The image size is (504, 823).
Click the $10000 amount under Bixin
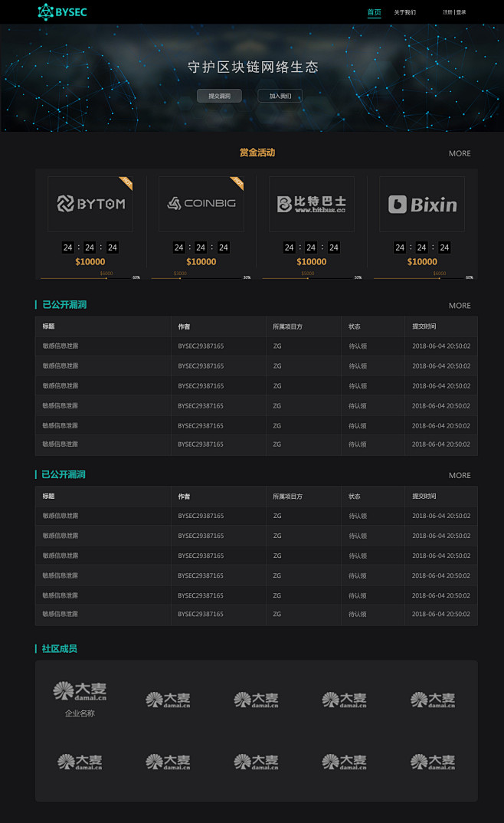coord(422,261)
